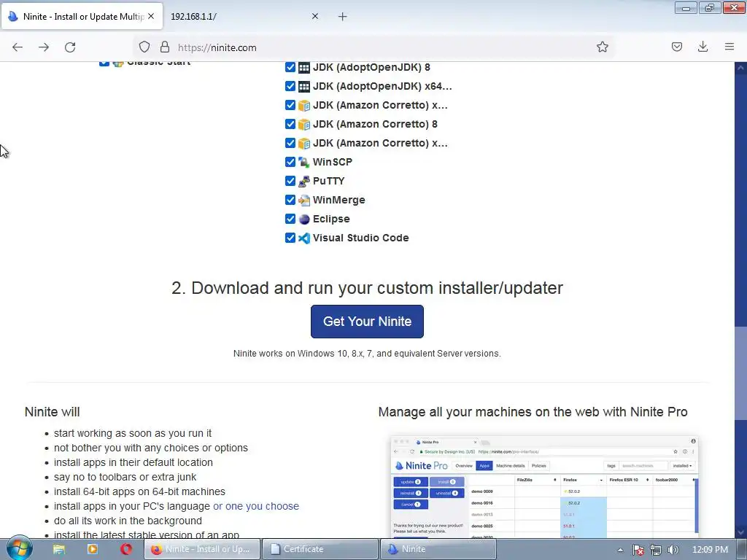
Task: Open tracking protection shield icon
Action: tap(144, 47)
